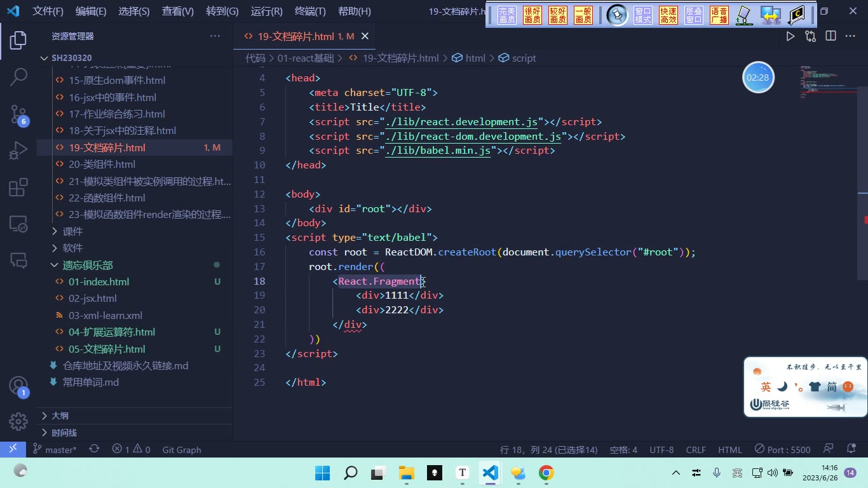The image size is (868, 488).
Task: Change the CRLF line ending setting
Action: (696, 449)
